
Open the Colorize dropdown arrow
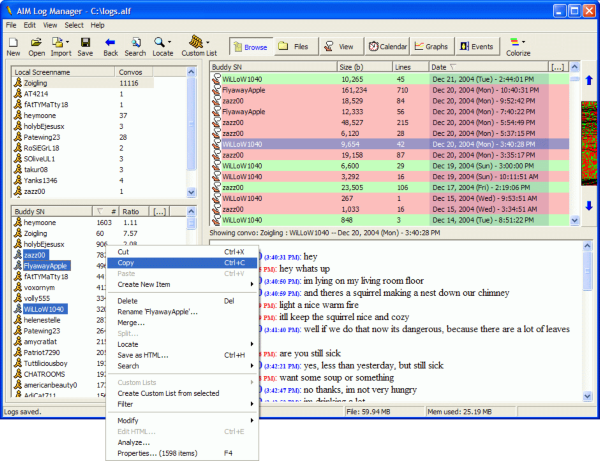click(x=523, y=42)
